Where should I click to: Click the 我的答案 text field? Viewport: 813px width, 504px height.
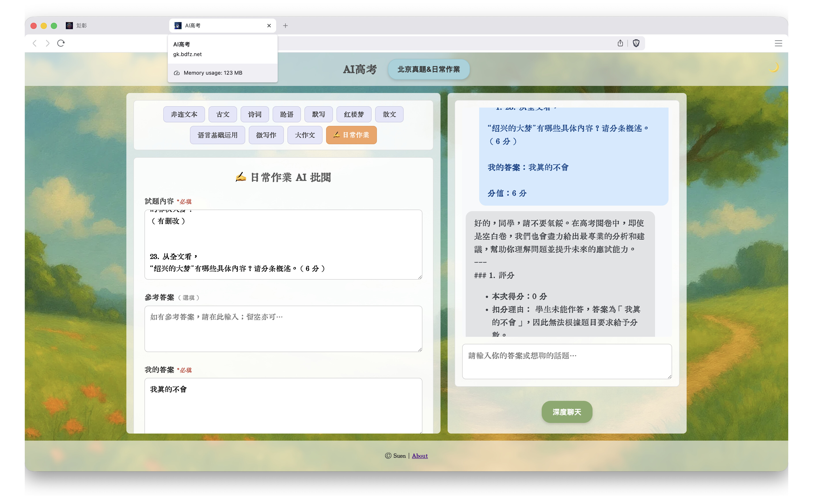click(x=283, y=405)
